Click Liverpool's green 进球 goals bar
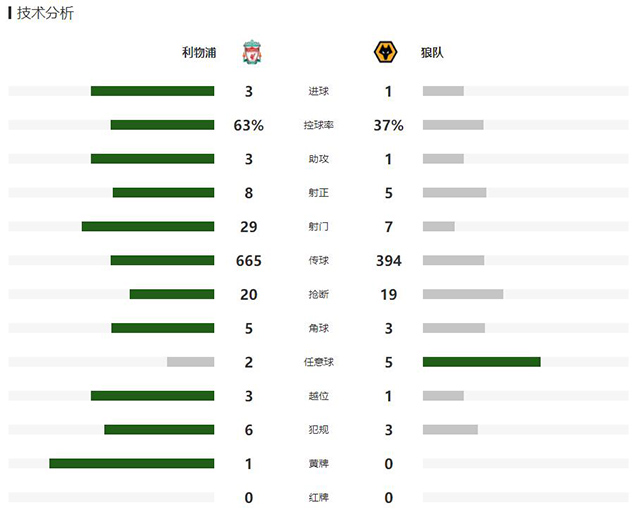 152,91
